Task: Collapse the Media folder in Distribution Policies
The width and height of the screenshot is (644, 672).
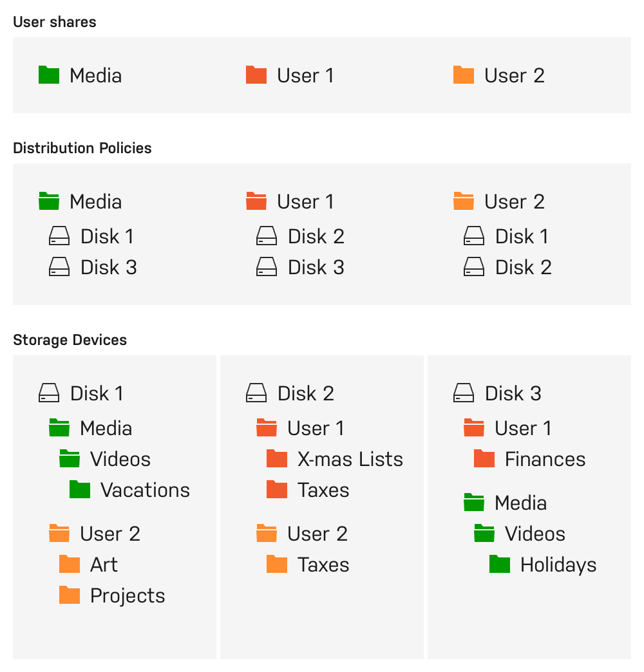Action: coord(49,201)
